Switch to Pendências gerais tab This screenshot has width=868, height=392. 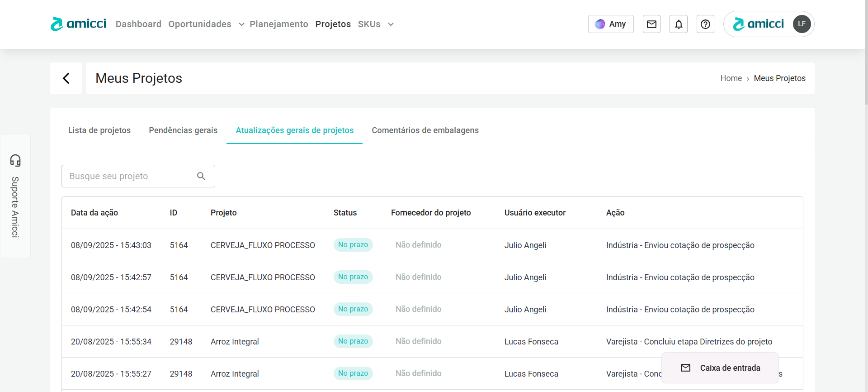pyautogui.click(x=183, y=130)
